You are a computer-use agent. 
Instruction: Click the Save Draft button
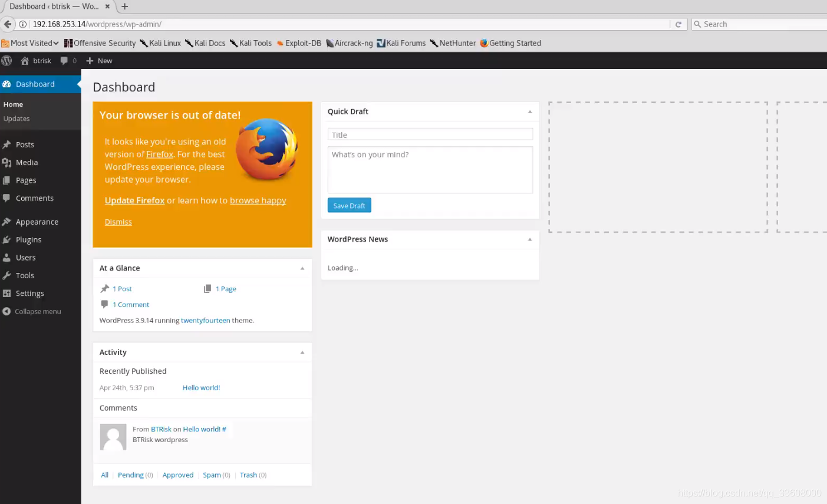[349, 205]
